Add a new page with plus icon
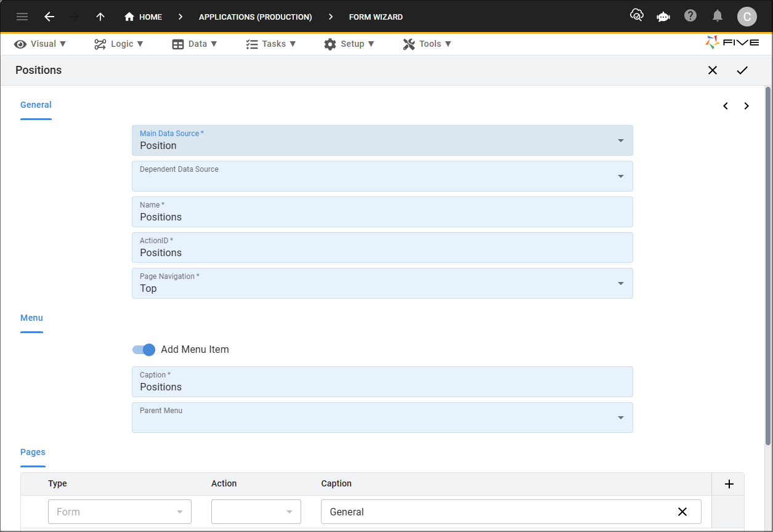The width and height of the screenshot is (773, 532). coord(729,484)
